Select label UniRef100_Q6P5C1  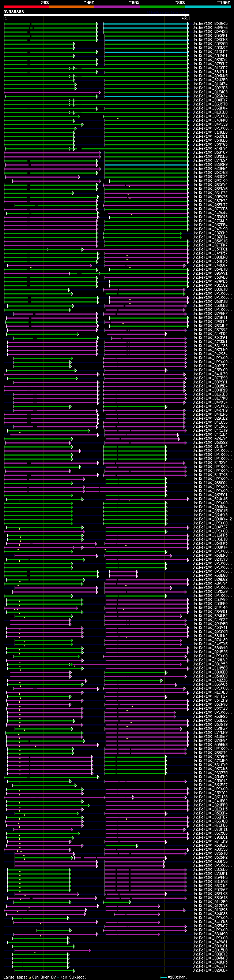tap(210, 495)
